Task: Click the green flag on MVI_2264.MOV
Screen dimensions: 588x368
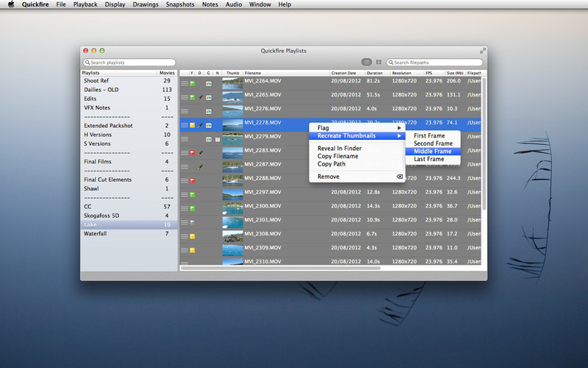Action: tap(193, 83)
